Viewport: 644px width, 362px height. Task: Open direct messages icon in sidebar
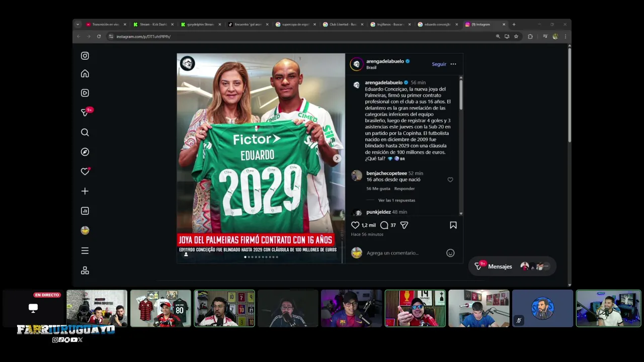coord(85,113)
